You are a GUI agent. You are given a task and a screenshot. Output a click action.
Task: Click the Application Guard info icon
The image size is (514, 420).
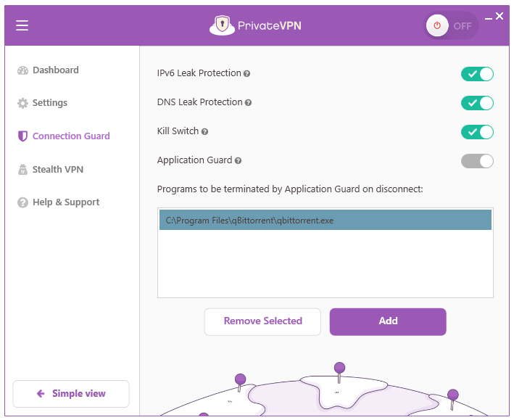click(239, 161)
